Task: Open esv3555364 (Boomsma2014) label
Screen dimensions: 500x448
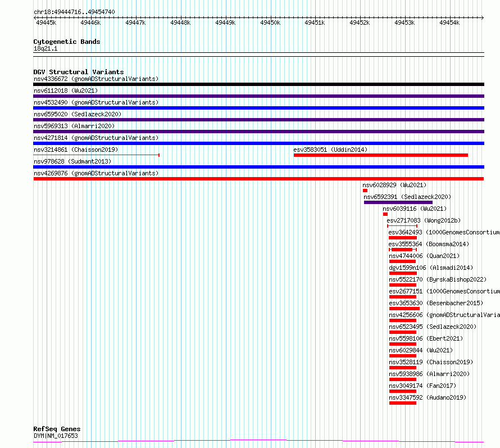Action: [429, 244]
